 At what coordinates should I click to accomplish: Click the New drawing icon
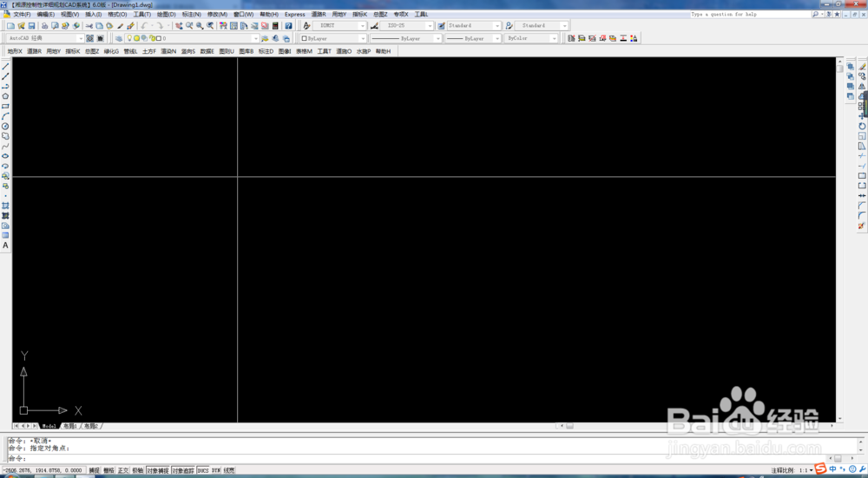coord(10,26)
